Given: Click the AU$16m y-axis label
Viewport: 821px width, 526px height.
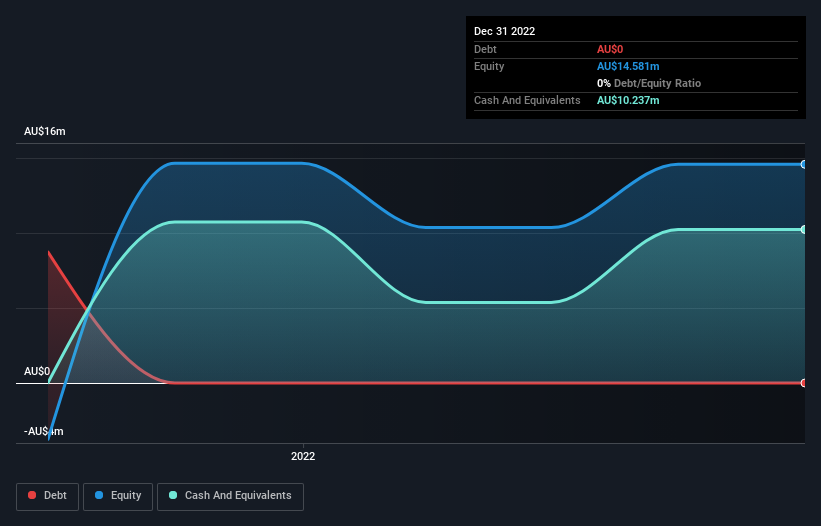Looking at the screenshot, I should click(45, 131).
